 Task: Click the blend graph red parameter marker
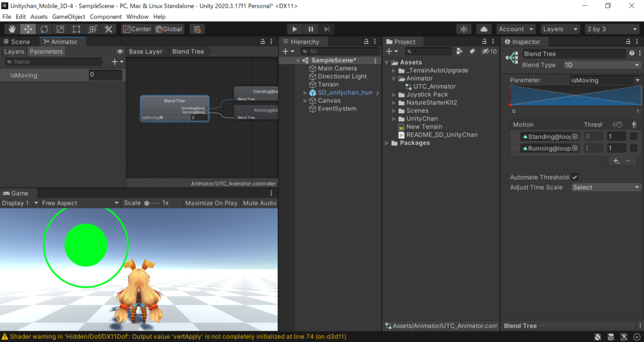coord(510,105)
